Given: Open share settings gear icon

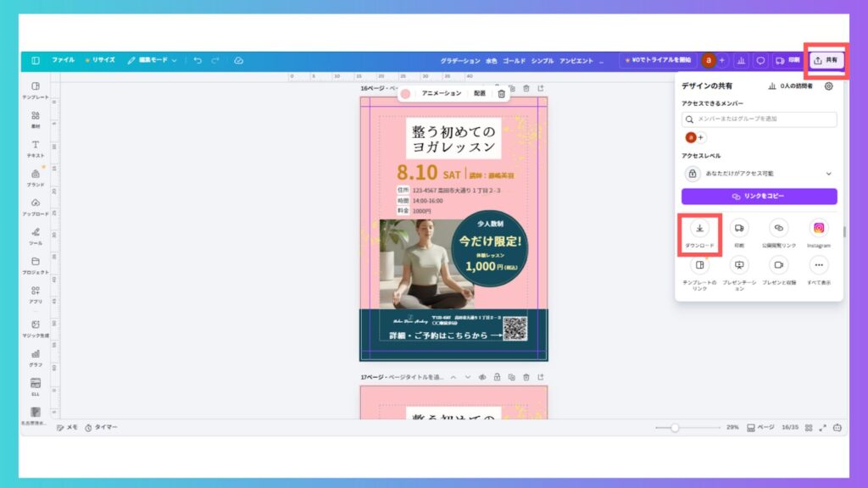Looking at the screenshot, I should pos(828,86).
